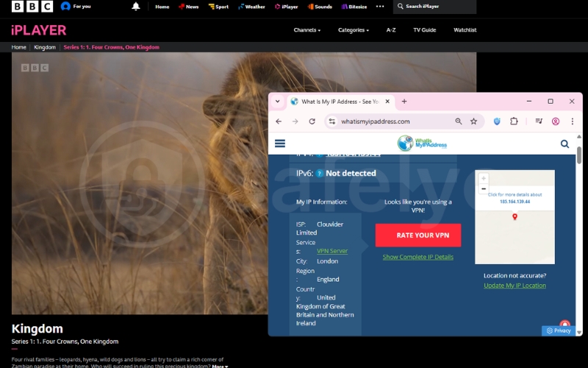Click the RATE YOUR VPN button
The image size is (588, 368).
tap(418, 235)
